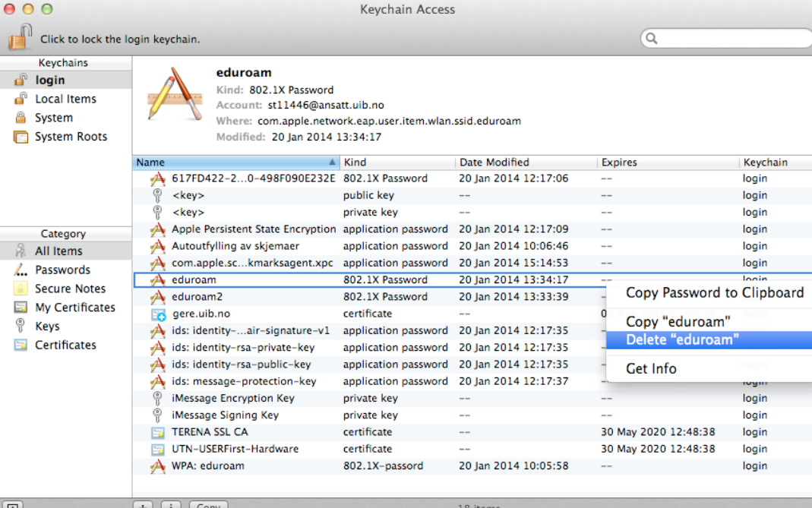
Task: Click 802.1X-passord kind cell
Action: tap(384, 466)
